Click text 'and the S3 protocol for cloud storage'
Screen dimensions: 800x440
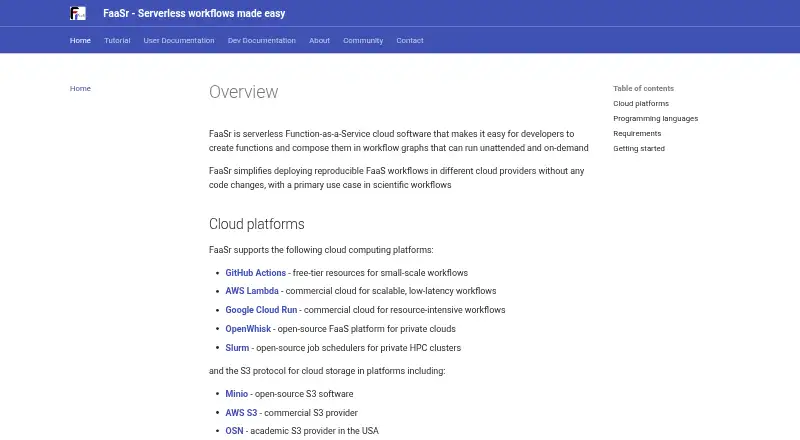point(285,371)
